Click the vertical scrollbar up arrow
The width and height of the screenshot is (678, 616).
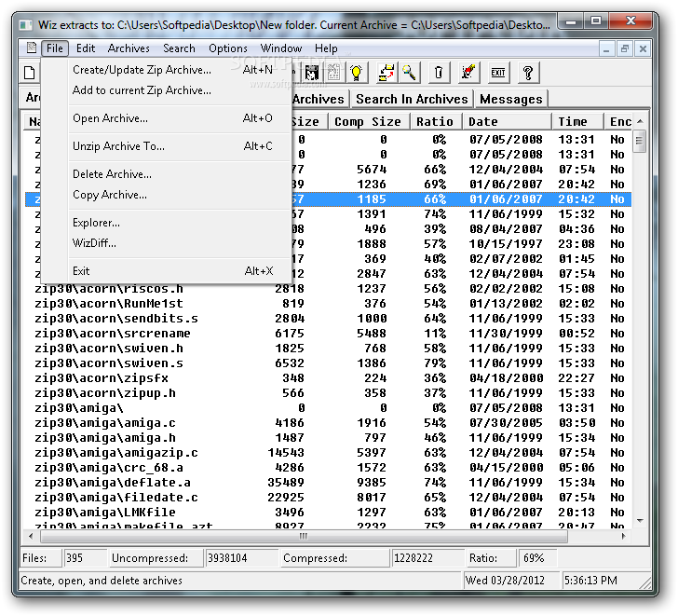tap(640, 121)
